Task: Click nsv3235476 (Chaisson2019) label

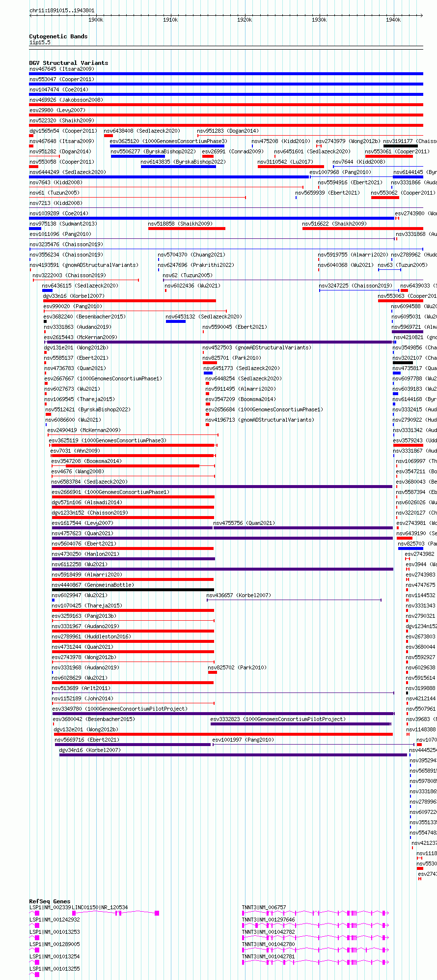Action: pos(66,244)
